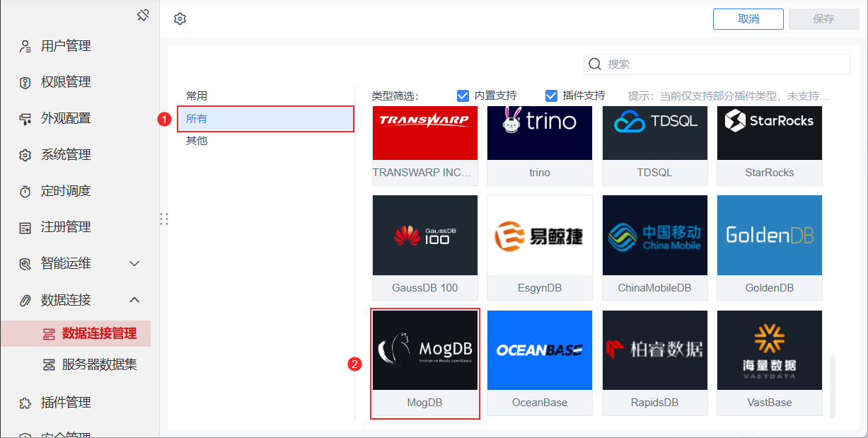Click the EsgynDB name label
Viewport: 868px width, 438px height.
(540, 288)
